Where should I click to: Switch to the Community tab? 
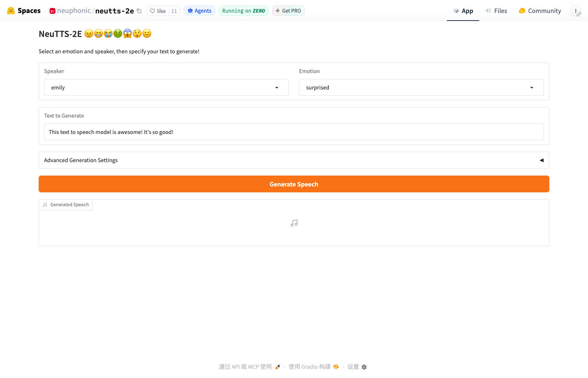point(540,11)
